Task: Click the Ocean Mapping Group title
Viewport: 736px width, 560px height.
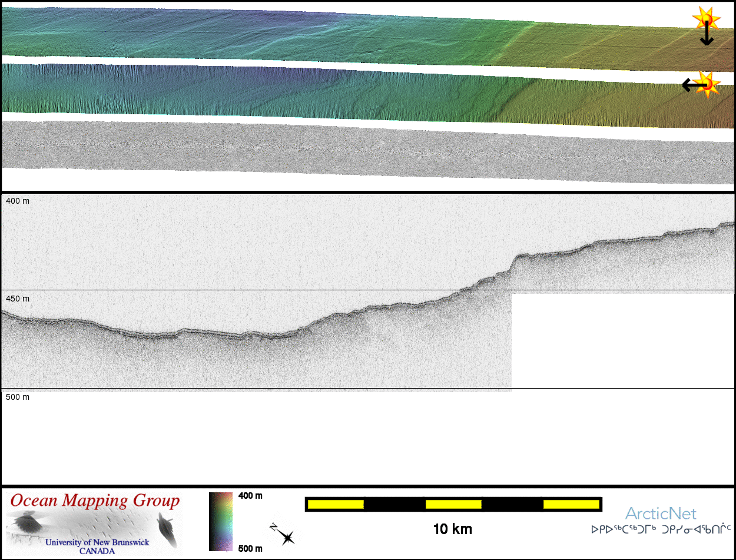Action: (x=95, y=501)
